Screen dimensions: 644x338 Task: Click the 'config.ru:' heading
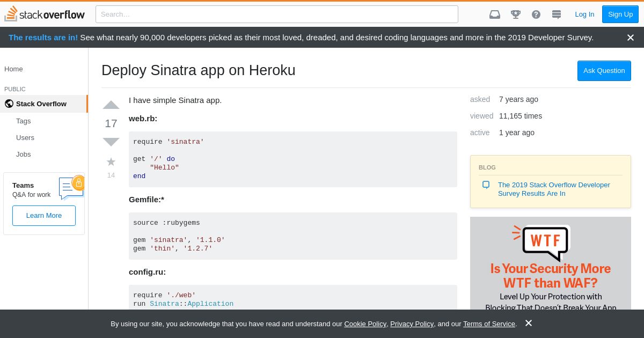[147, 272]
